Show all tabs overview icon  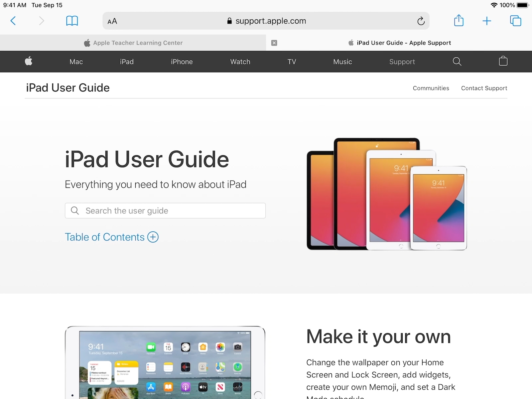coord(515,21)
